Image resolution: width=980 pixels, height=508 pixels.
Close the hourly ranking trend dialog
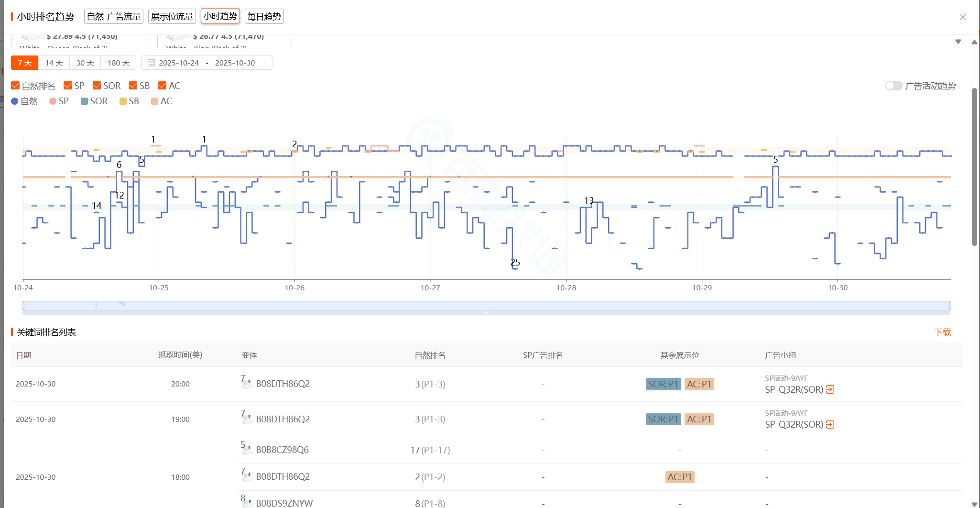[962, 17]
